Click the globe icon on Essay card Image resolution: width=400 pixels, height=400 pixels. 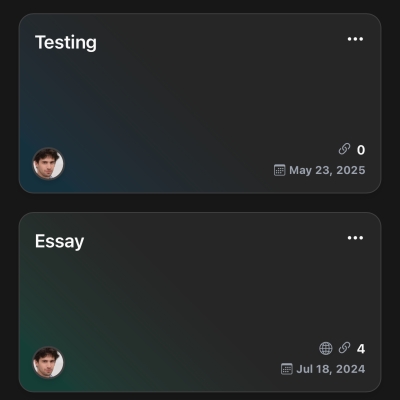click(326, 348)
